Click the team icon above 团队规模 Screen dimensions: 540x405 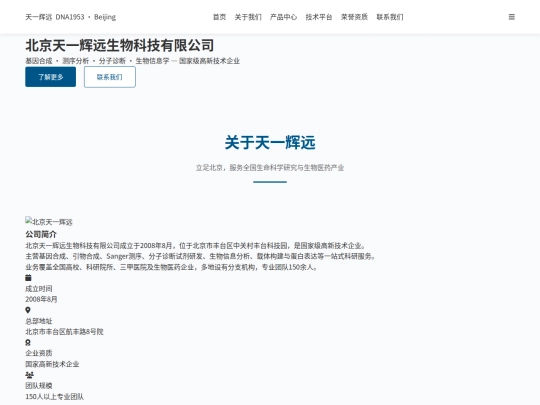click(x=29, y=375)
